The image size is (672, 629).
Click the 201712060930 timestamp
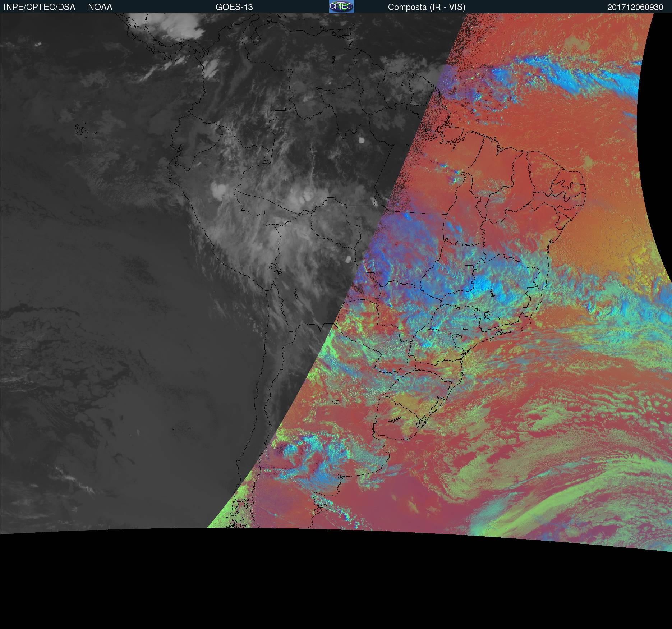[635, 7]
